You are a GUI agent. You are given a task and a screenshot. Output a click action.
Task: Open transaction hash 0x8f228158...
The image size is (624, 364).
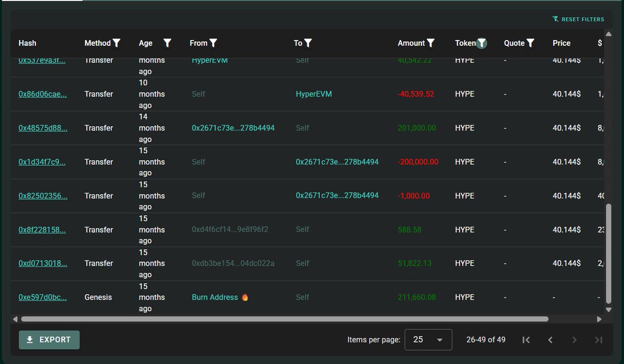(42, 229)
